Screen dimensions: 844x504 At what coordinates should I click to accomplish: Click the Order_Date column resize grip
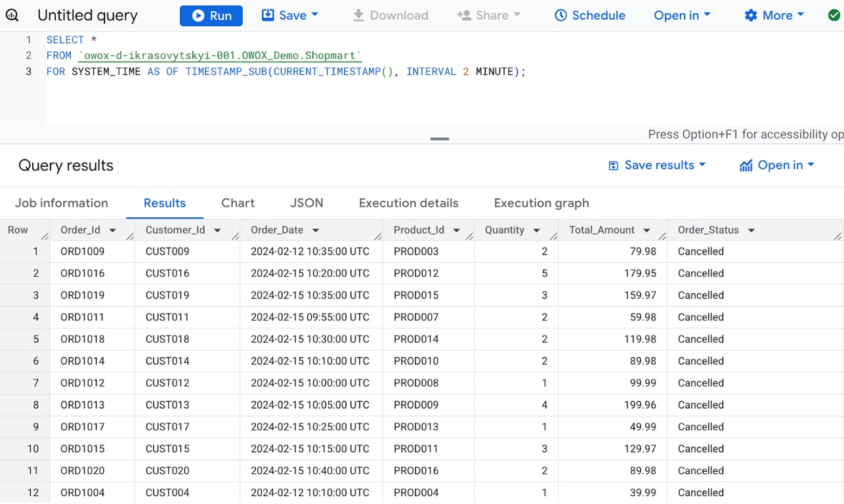coord(378,236)
